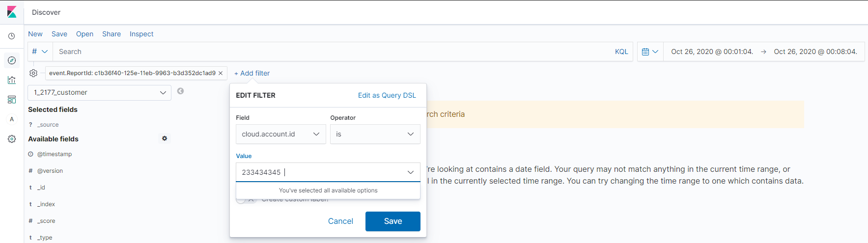Open the 1_2177_customer index pattern dropdown
868x243 pixels.
100,92
